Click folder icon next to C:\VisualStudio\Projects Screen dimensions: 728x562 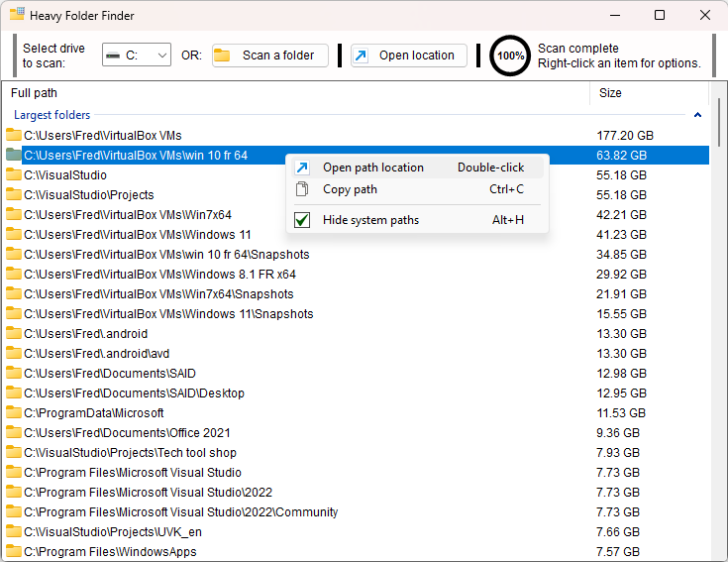(x=14, y=194)
